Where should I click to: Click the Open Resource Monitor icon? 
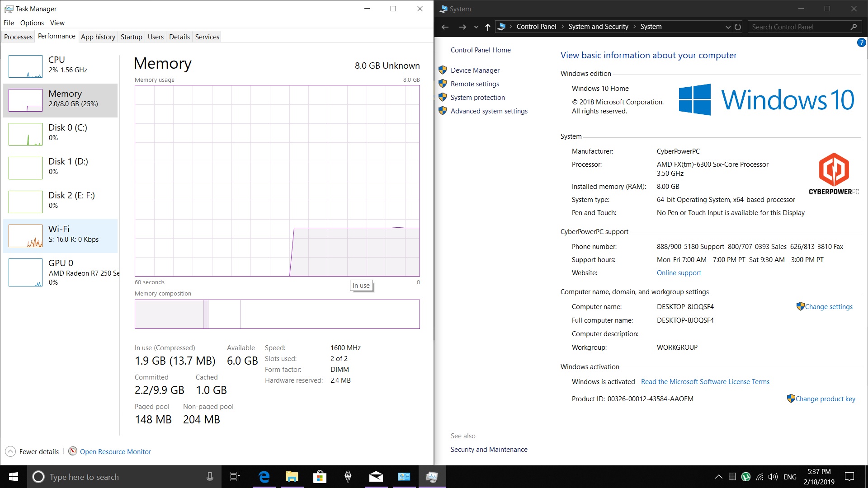pos(72,451)
